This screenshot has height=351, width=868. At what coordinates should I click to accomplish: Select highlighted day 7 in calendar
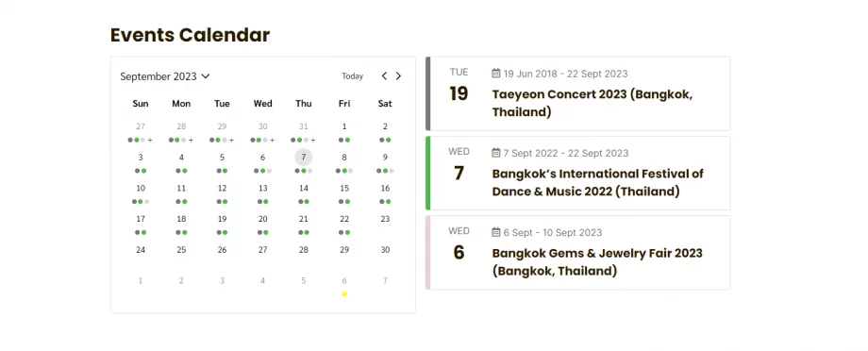tap(304, 158)
